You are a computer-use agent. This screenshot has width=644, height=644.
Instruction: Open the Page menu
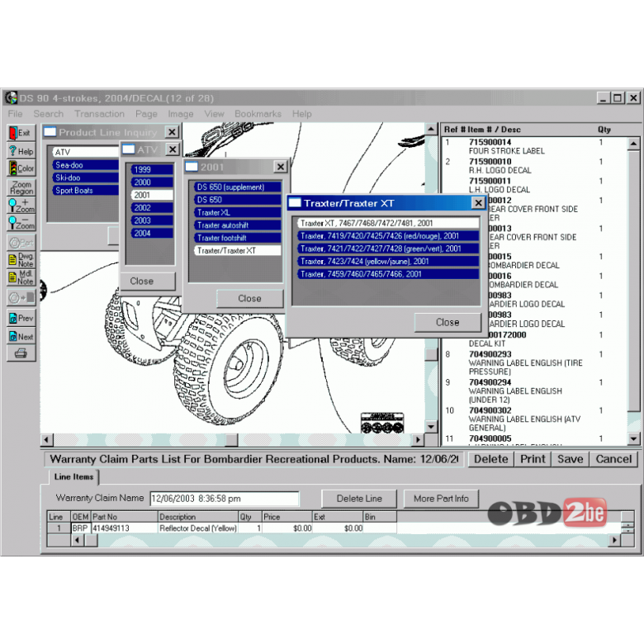coord(146,114)
